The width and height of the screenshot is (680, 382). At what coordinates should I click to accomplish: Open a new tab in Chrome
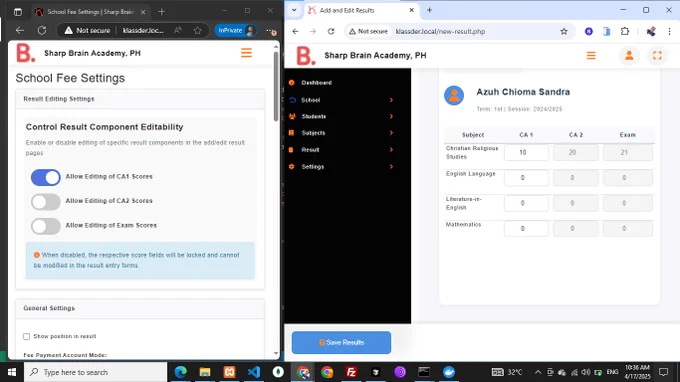point(429,10)
